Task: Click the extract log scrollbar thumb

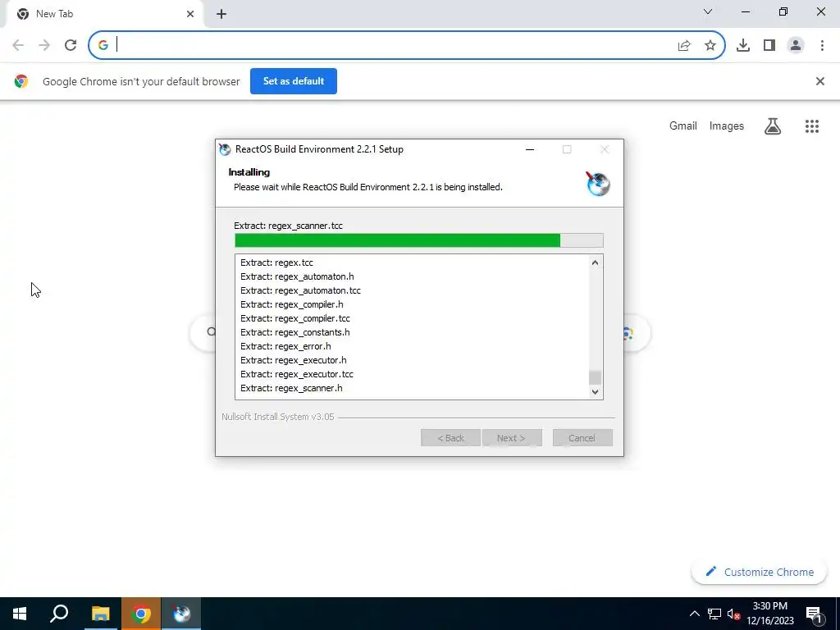Action: (x=595, y=377)
